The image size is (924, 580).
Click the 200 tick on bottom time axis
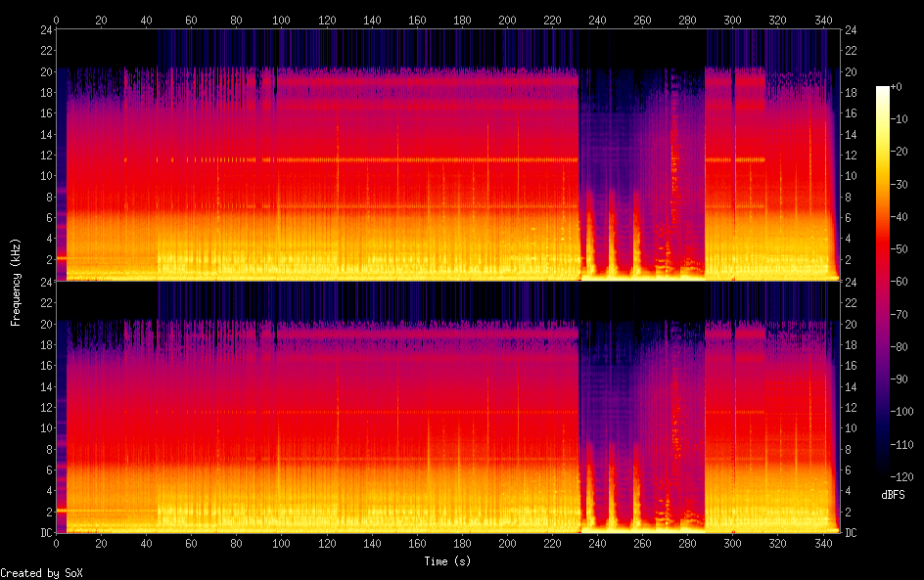coord(506,544)
